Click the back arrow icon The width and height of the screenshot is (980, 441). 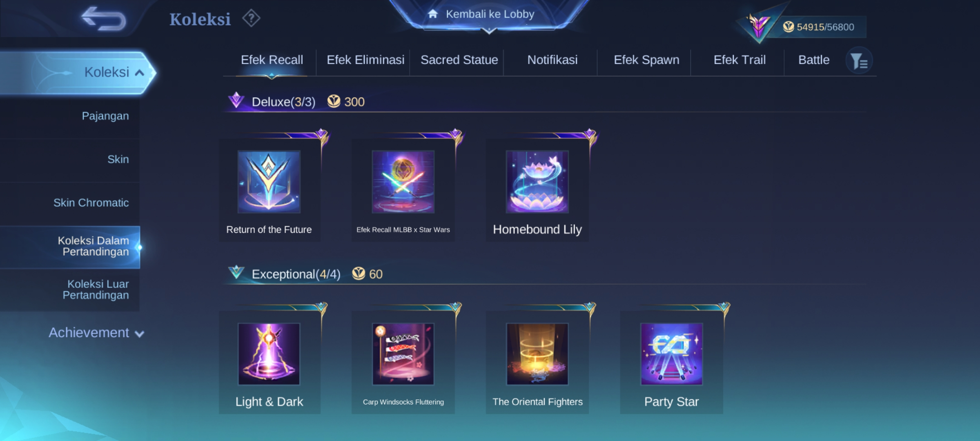104,19
